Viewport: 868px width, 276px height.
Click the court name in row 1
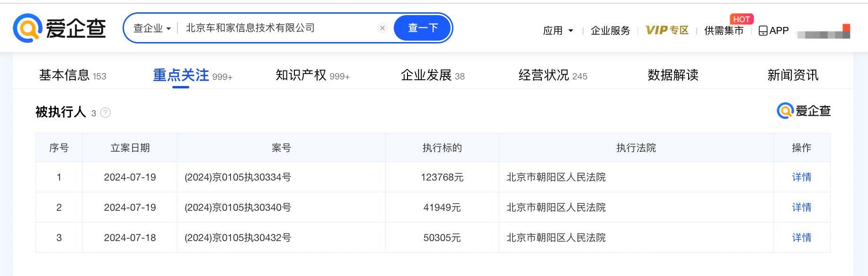pos(556,177)
